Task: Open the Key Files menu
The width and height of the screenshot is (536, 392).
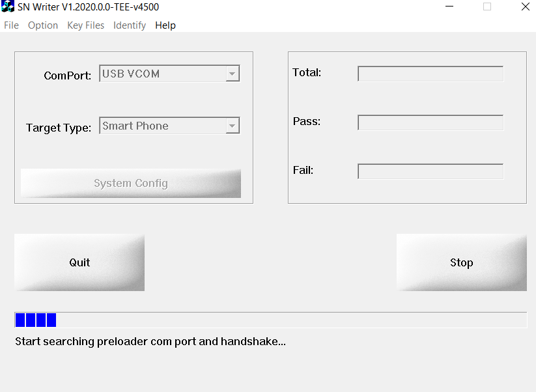Action: pos(85,25)
